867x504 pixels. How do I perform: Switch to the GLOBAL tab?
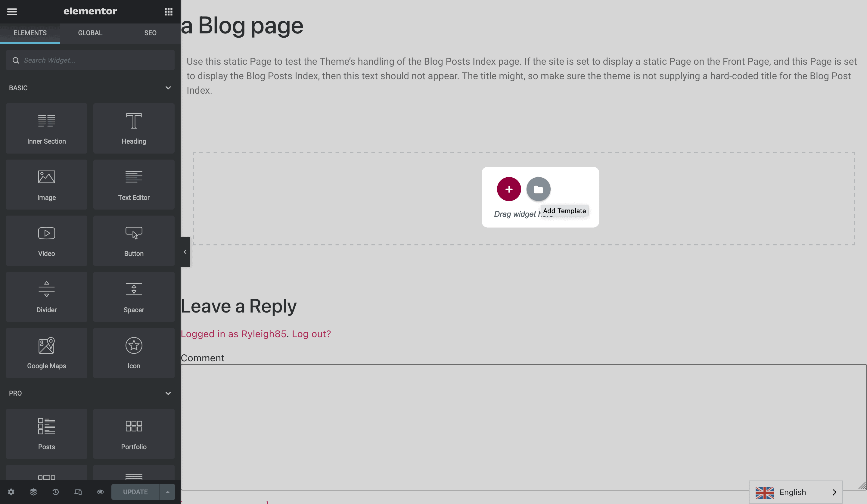click(x=90, y=33)
